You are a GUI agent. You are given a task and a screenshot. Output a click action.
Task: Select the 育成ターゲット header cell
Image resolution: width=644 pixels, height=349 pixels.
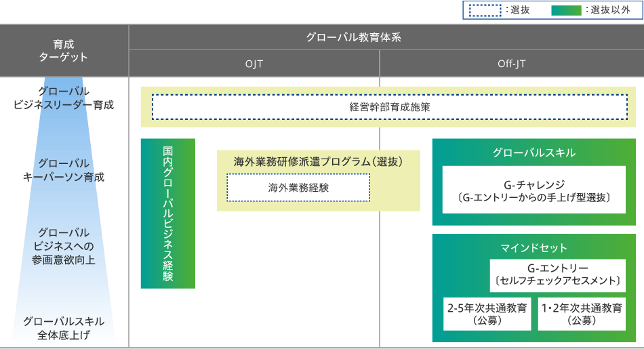[x=64, y=51]
